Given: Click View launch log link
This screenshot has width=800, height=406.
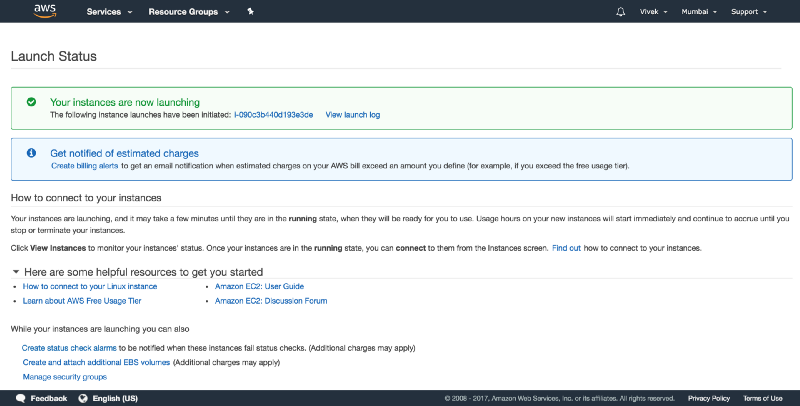Looking at the screenshot, I should point(353,115).
